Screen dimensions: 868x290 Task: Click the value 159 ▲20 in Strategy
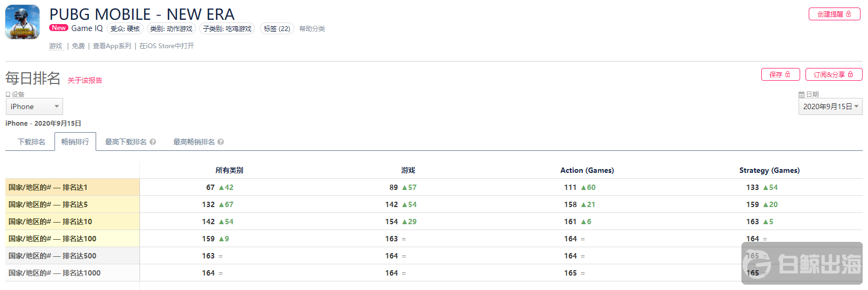click(762, 204)
